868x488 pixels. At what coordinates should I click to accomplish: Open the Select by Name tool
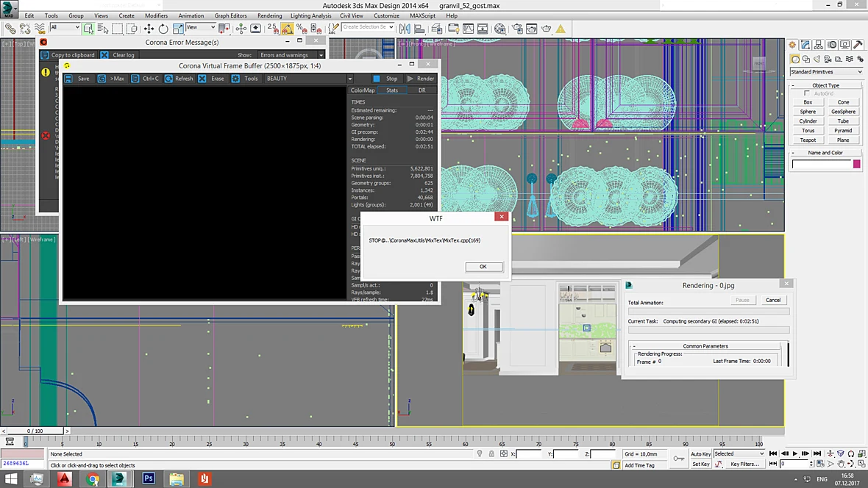pyautogui.click(x=103, y=28)
